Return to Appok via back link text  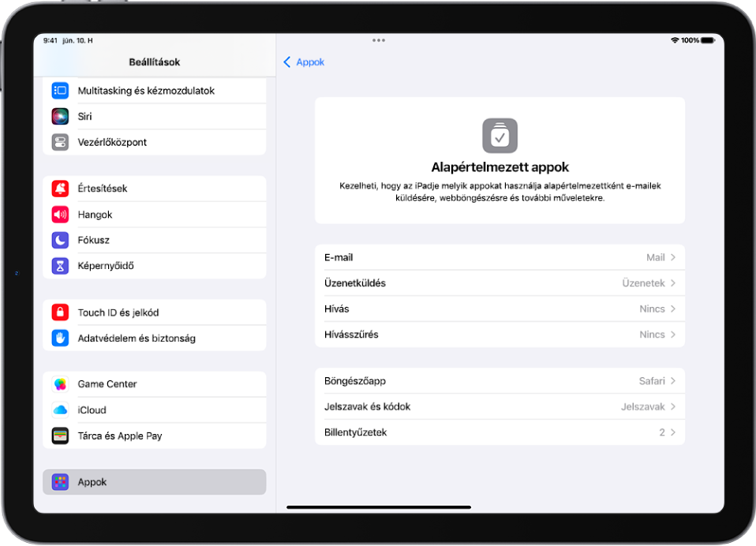point(310,62)
